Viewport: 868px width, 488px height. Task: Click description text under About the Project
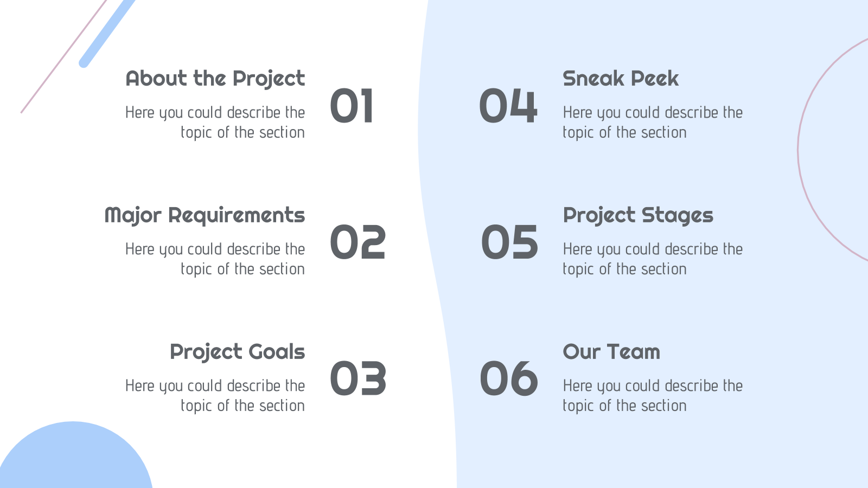[x=215, y=123]
